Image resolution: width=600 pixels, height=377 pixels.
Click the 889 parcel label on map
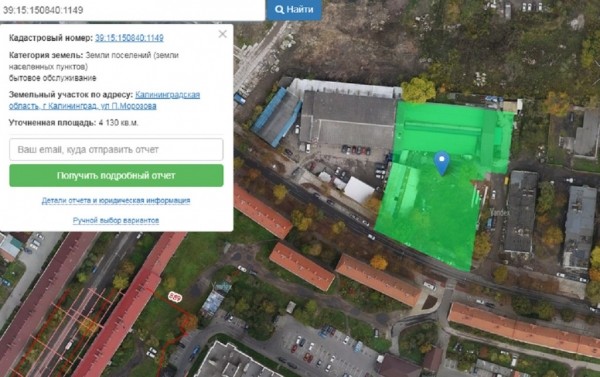[x=175, y=297]
